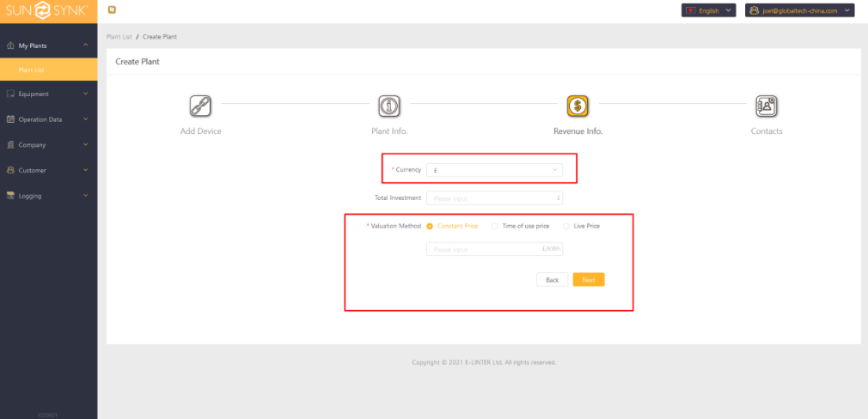This screenshot has height=419, width=868.
Task: Click the Equipment sidebar icon
Action: click(x=10, y=94)
